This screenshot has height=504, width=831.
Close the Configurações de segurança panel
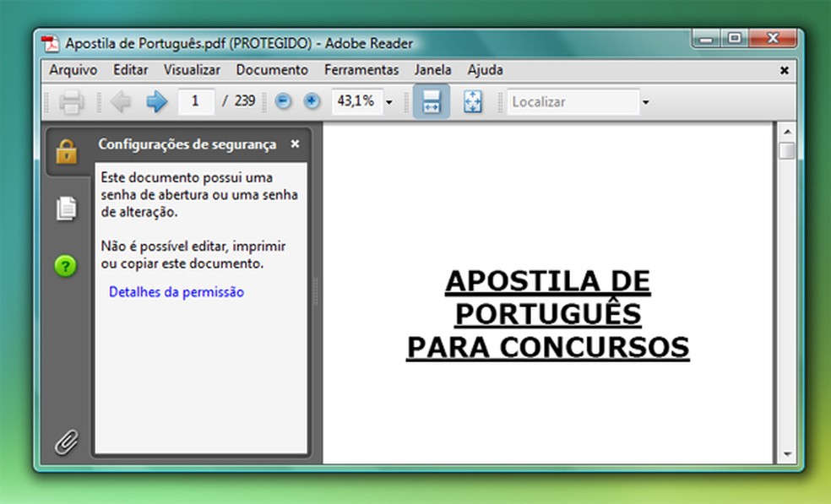point(295,144)
